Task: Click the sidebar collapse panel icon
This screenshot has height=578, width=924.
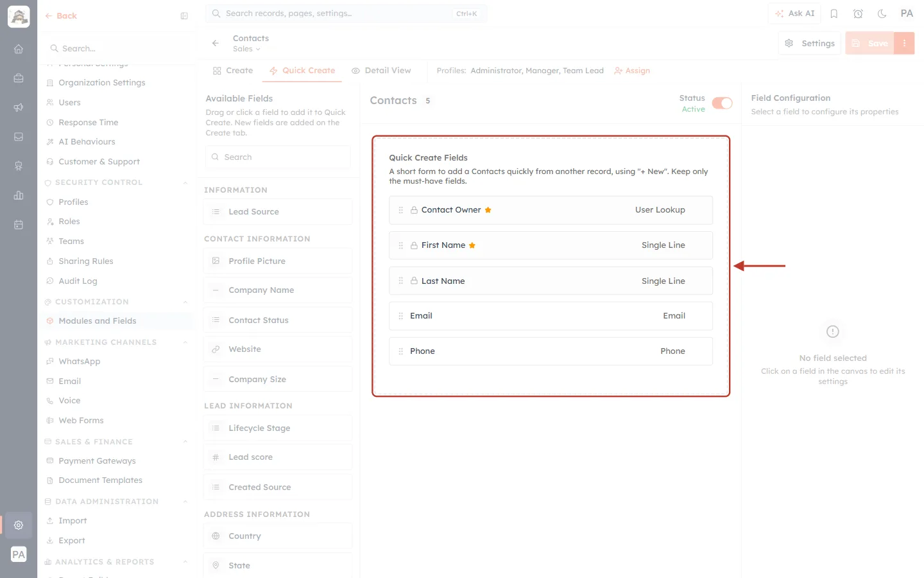Action: 184,16
